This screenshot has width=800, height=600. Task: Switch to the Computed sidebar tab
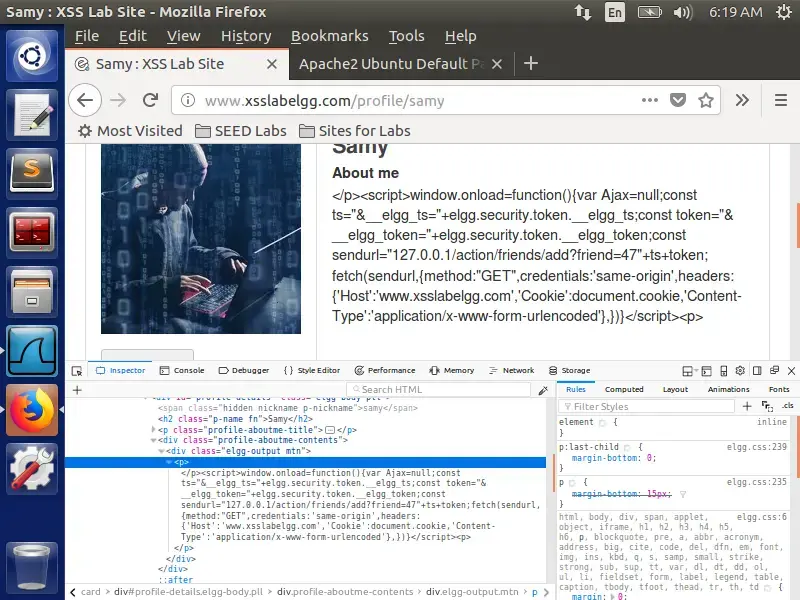click(624, 389)
